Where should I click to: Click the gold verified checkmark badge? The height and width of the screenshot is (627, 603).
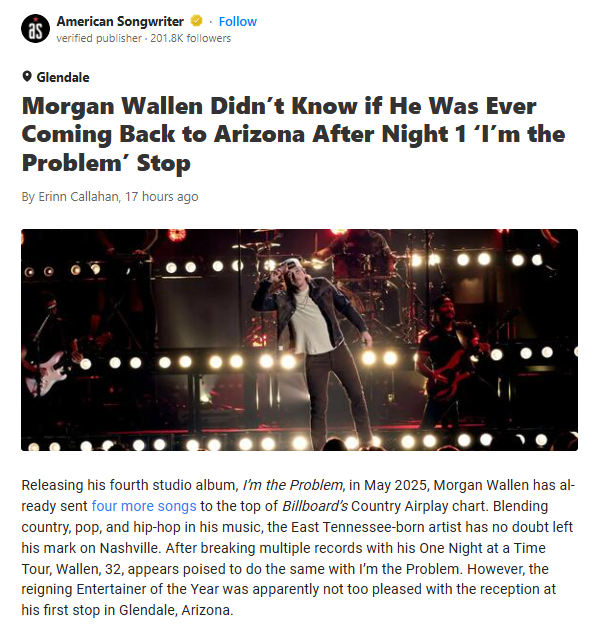(196, 21)
